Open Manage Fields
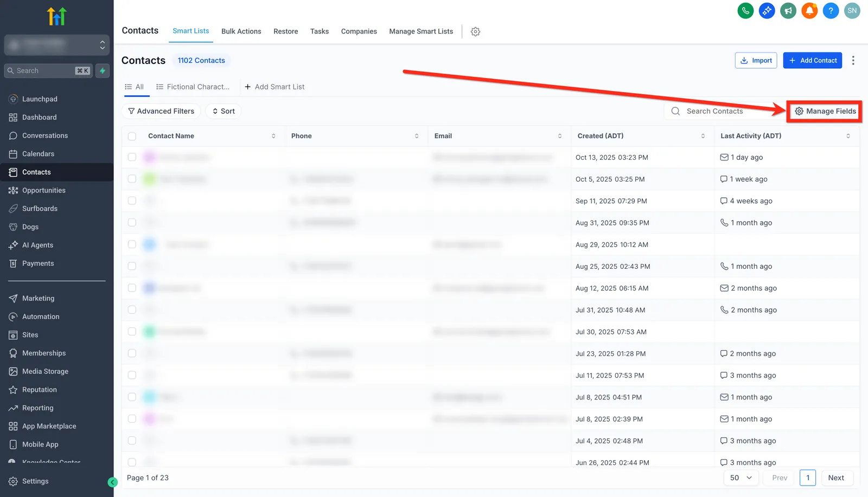868x497 pixels. (825, 111)
